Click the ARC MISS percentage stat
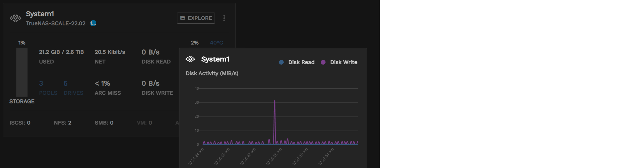The width and height of the screenshot is (644, 168). tap(102, 84)
